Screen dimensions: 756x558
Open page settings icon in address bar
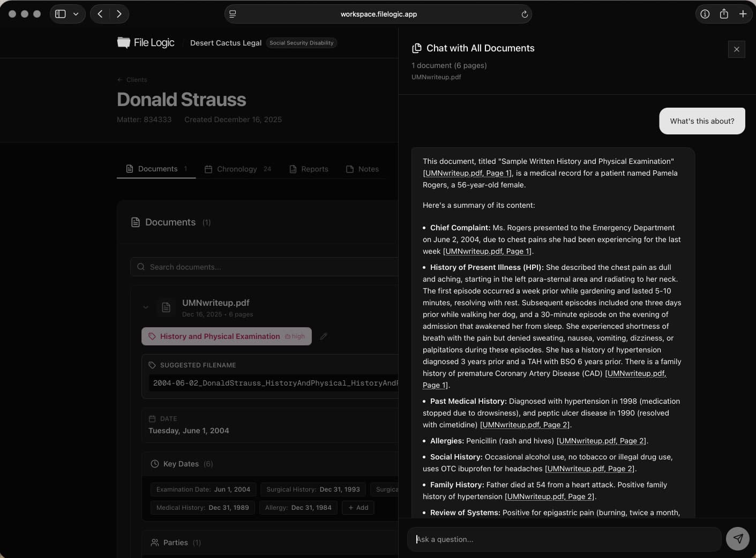coord(233,14)
